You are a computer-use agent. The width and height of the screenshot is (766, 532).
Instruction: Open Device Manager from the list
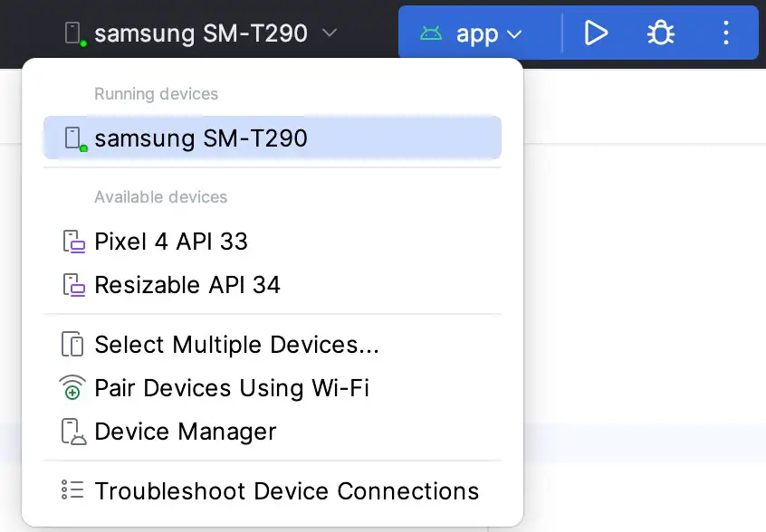pos(273,432)
